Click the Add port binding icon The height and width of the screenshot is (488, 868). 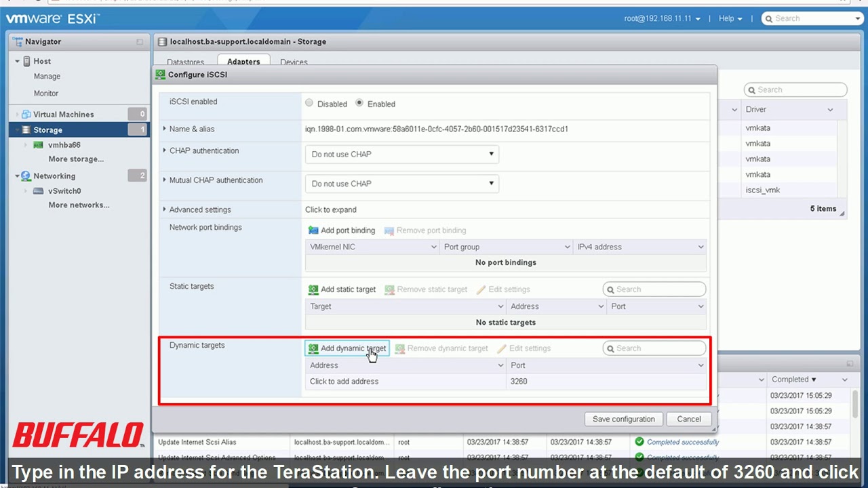point(313,230)
